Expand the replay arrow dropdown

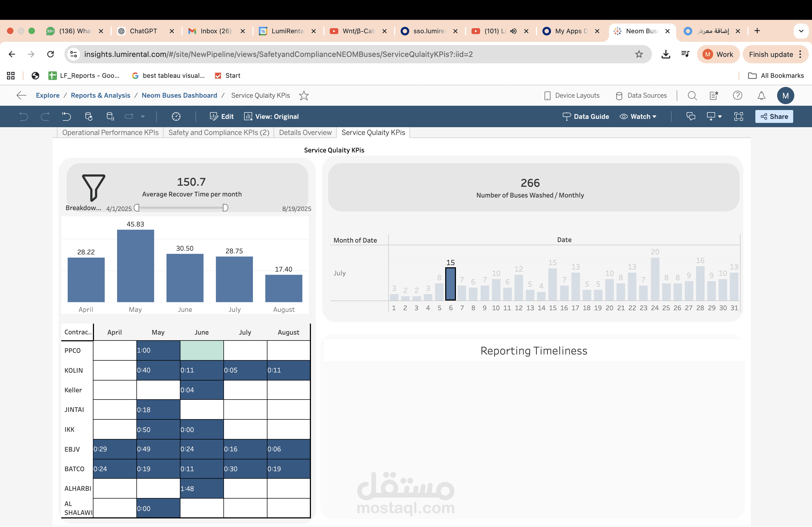(x=143, y=116)
